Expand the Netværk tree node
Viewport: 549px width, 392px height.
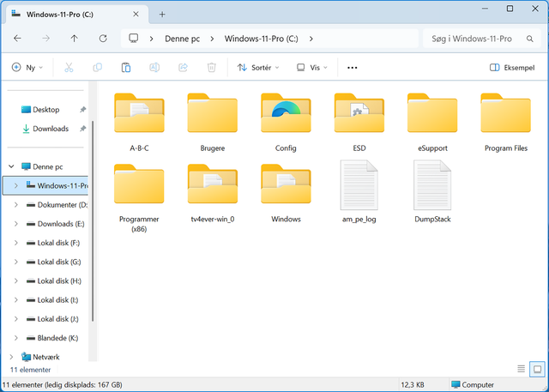(11, 357)
